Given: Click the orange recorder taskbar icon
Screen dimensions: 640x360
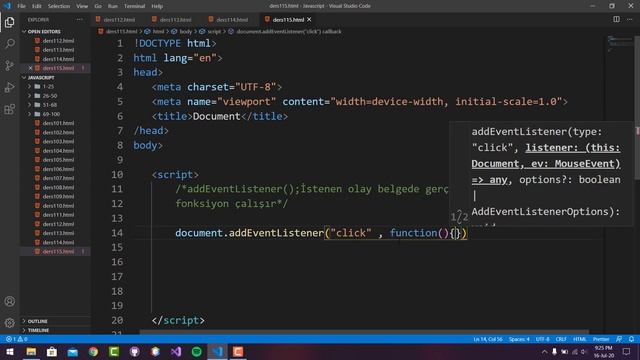Looking at the screenshot, I should (238, 351).
